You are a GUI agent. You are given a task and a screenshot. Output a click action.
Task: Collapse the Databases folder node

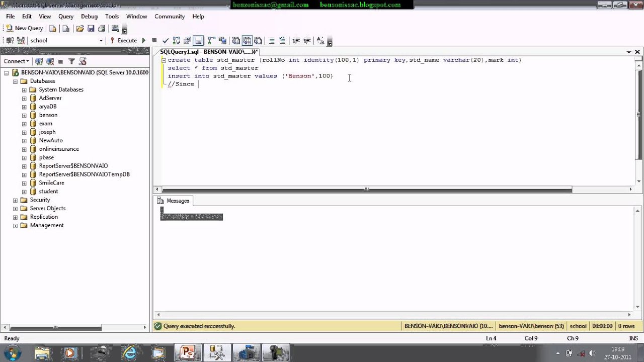click(15, 81)
